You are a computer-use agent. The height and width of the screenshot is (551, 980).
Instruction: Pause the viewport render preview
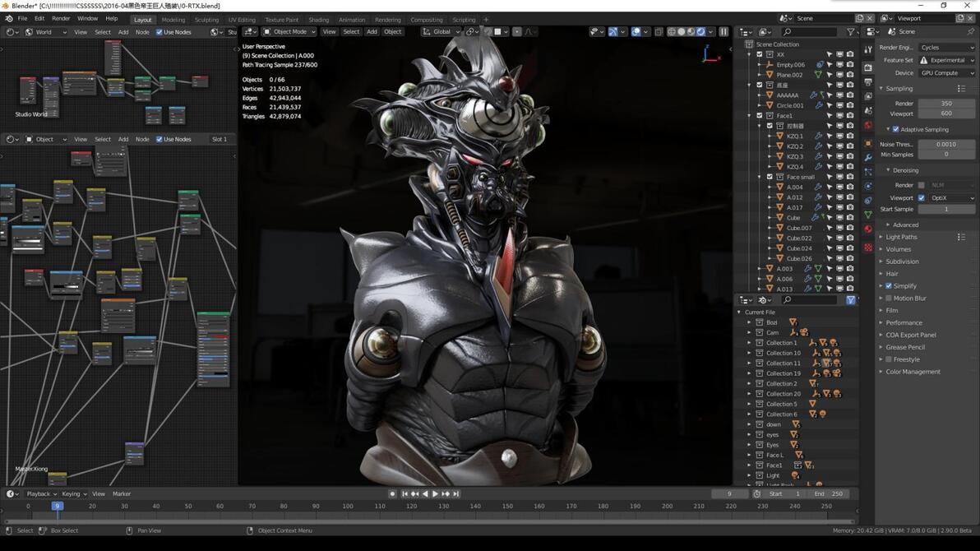(723, 31)
